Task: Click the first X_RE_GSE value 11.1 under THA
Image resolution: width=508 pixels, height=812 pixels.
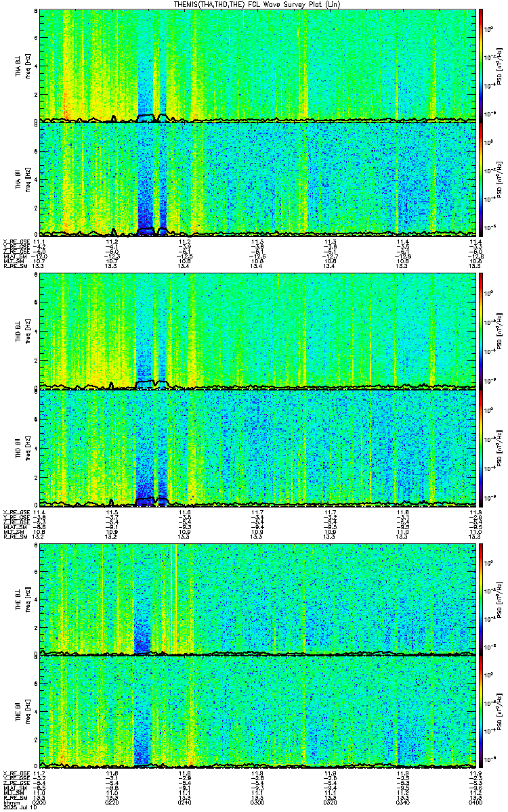Action: point(39,242)
